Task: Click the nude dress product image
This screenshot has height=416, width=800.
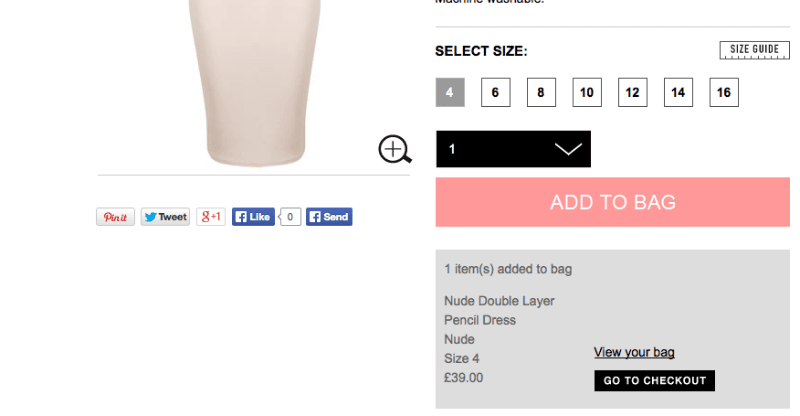Action: [x=254, y=80]
